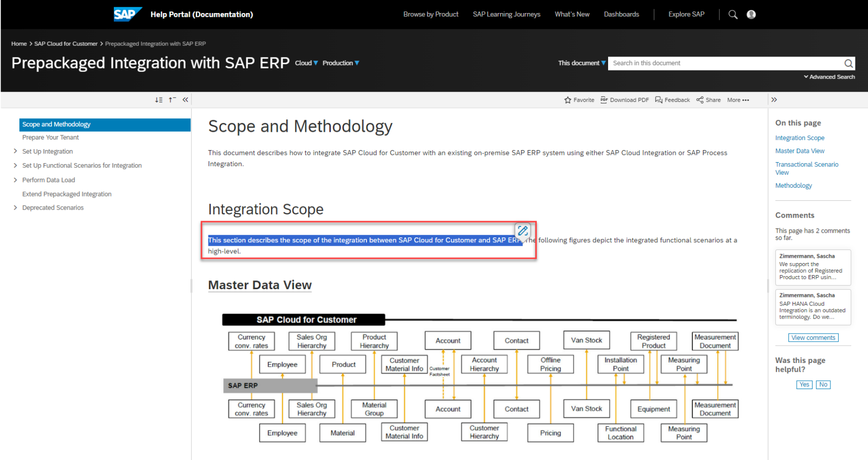Click the edit annotation pencil icon
Image resolution: width=868 pixels, height=460 pixels.
pyautogui.click(x=523, y=231)
